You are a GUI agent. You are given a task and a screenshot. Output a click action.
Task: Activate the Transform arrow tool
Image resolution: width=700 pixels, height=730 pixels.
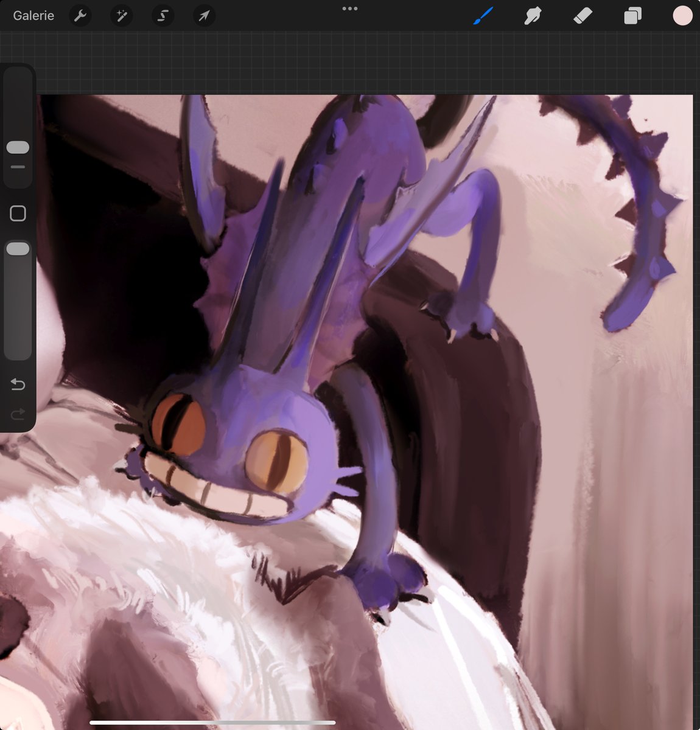click(204, 16)
